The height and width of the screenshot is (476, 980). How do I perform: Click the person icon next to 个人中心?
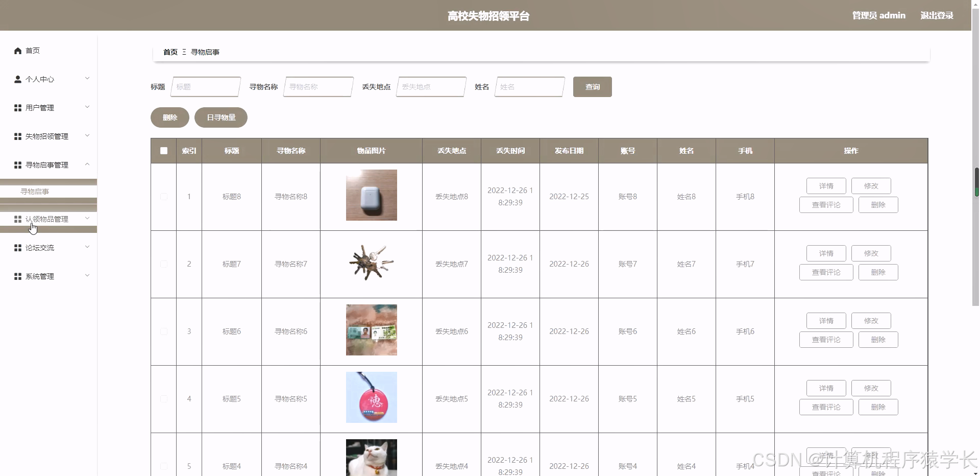point(17,79)
